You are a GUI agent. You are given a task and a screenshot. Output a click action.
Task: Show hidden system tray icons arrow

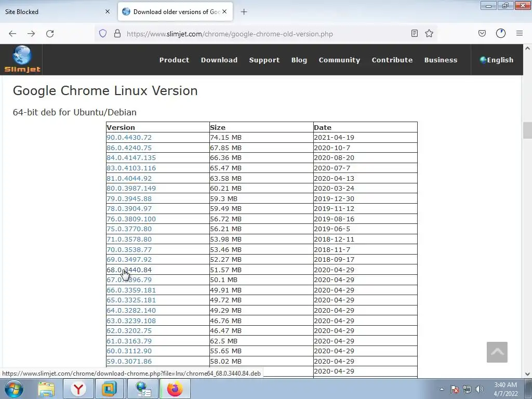point(442,390)
